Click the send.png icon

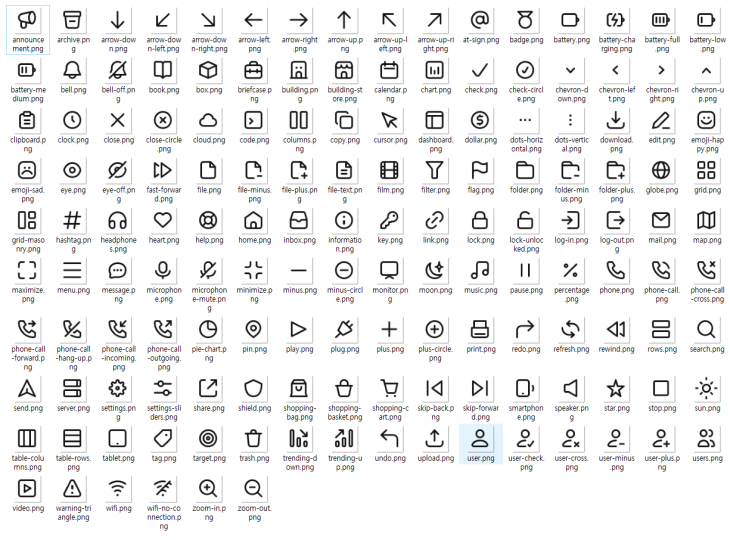(x=27, y=388)
